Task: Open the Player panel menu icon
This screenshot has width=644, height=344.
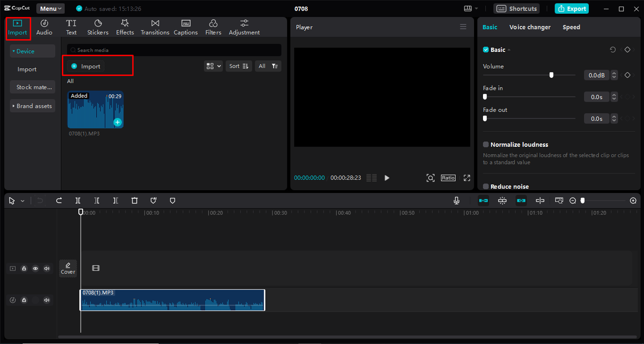Action: tap(463, 27)
